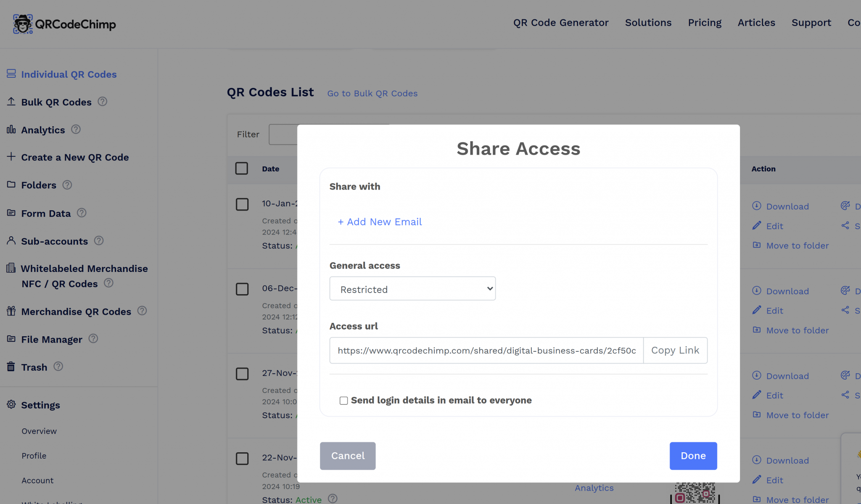This screenshot has height=504, width=861.
Task: Click the Download icon for first QR code
Action: [x=757, y=206]
